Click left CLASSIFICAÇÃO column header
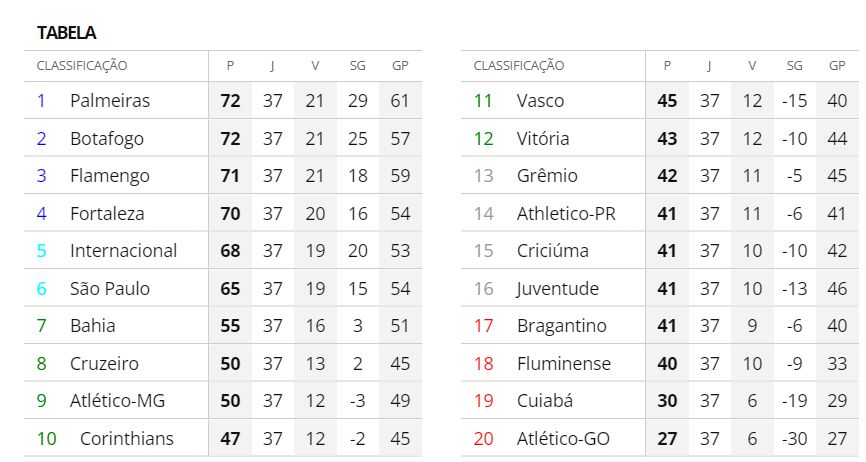 (82, 66)
